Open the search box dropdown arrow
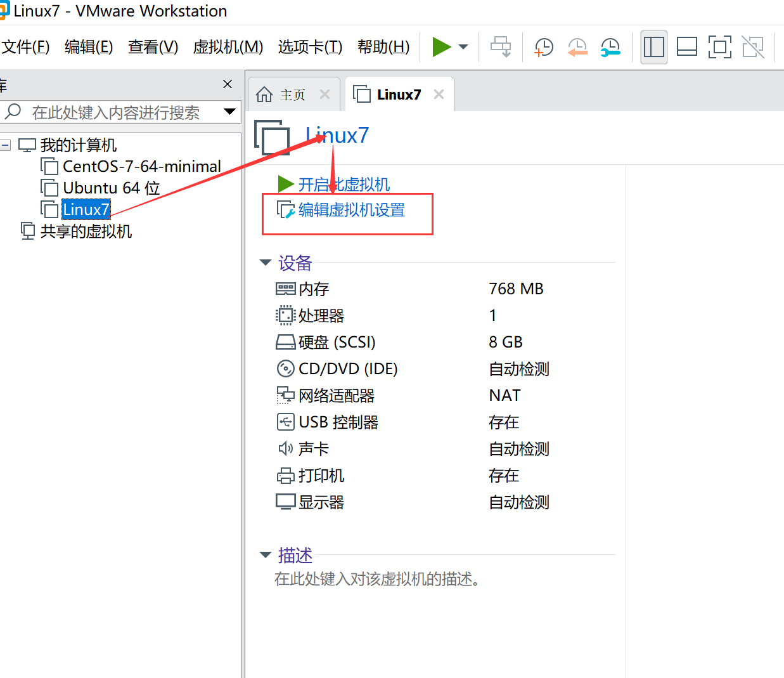The width and height of the screenshot is (784, 678). (229, 112)
